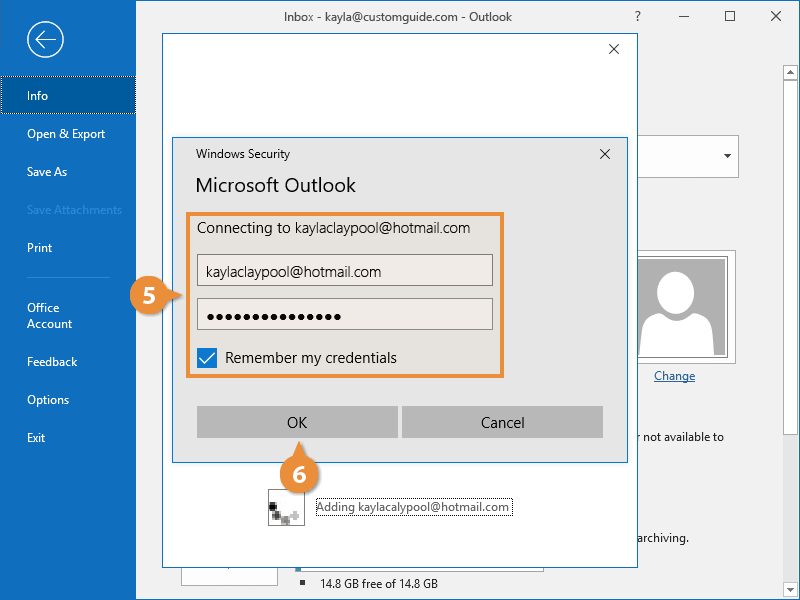Image resolution: width=800 pixels, height=600 pixels.
Task: Click 'Adding kaylacalypool@hotmail.com' status text
Action: (x=413, y=507)
